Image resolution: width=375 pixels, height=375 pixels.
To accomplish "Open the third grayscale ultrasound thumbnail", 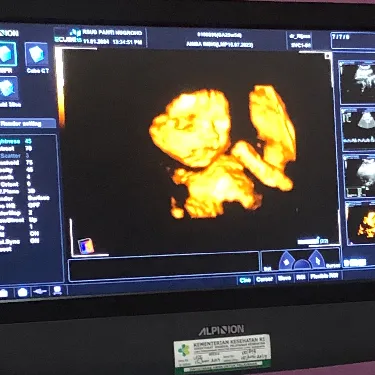I will pos(360,177).
